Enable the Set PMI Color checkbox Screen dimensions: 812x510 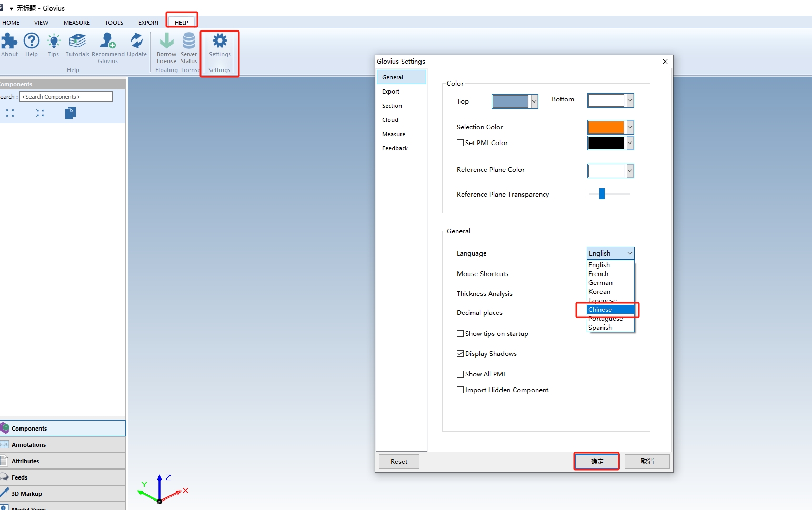click(460, 143)
